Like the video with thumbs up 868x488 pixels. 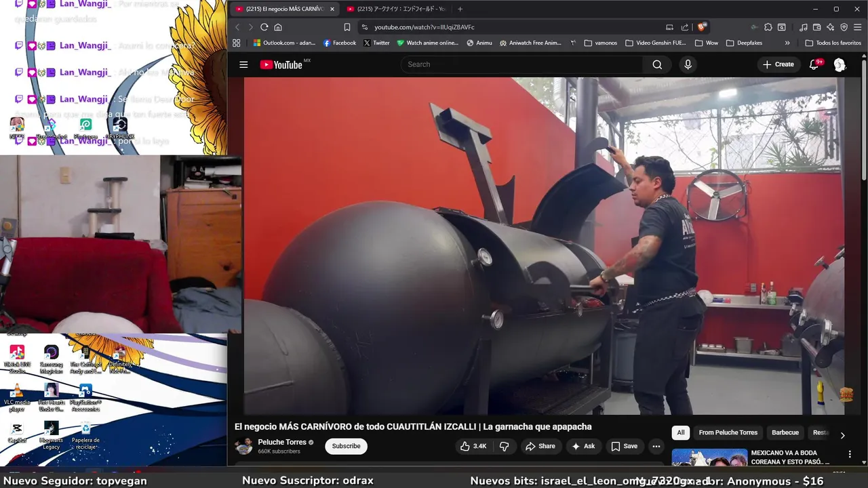point(473,446)
